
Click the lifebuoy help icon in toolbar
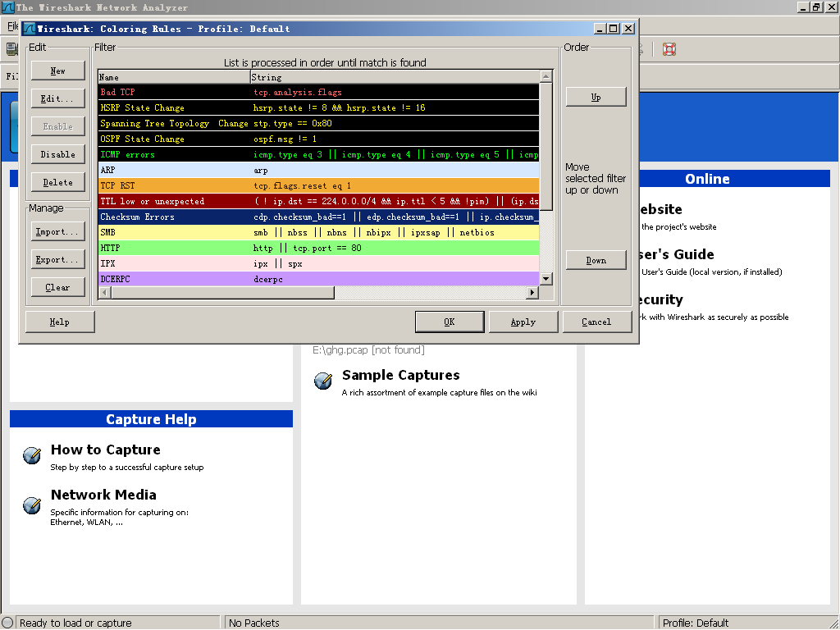pos(669,49)
